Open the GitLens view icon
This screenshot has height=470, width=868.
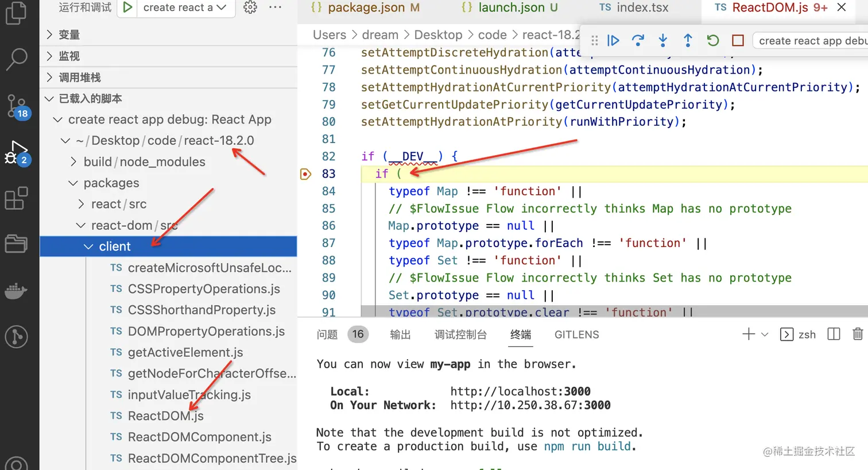click(x=16, y=337)
